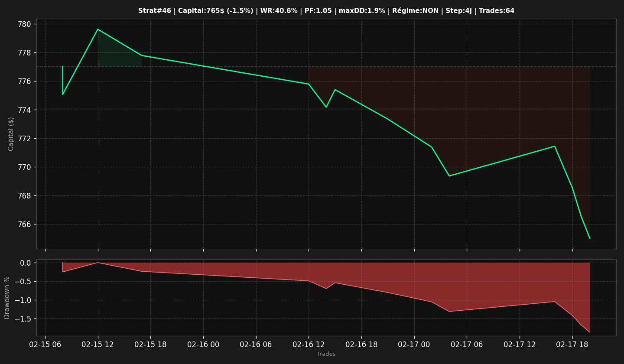This screenshot has width=624, height=364.
Task: Click the "02-15 18" time axis label
Action: [150, 344]
